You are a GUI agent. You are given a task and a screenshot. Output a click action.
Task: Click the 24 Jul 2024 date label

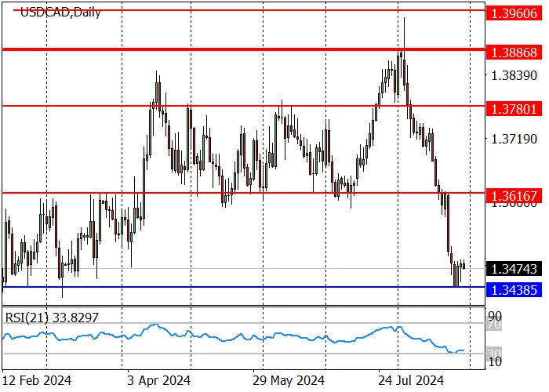click(x=411, y=380)
